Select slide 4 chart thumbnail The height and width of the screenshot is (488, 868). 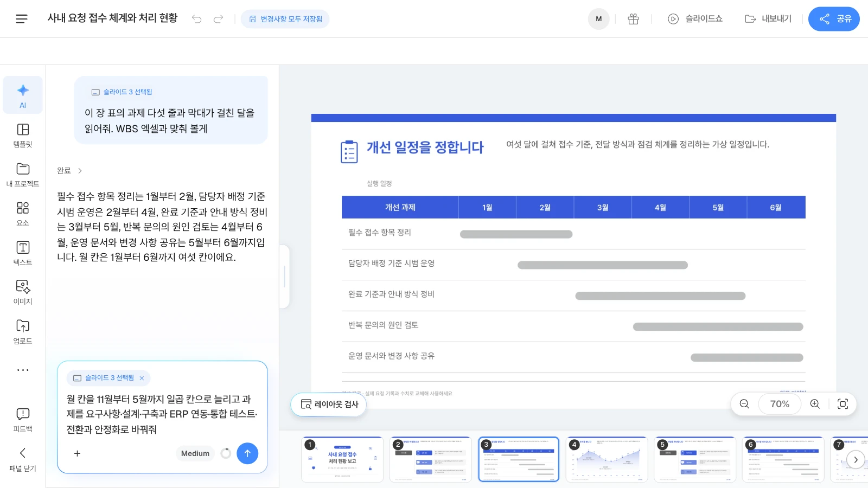point(607,459)
